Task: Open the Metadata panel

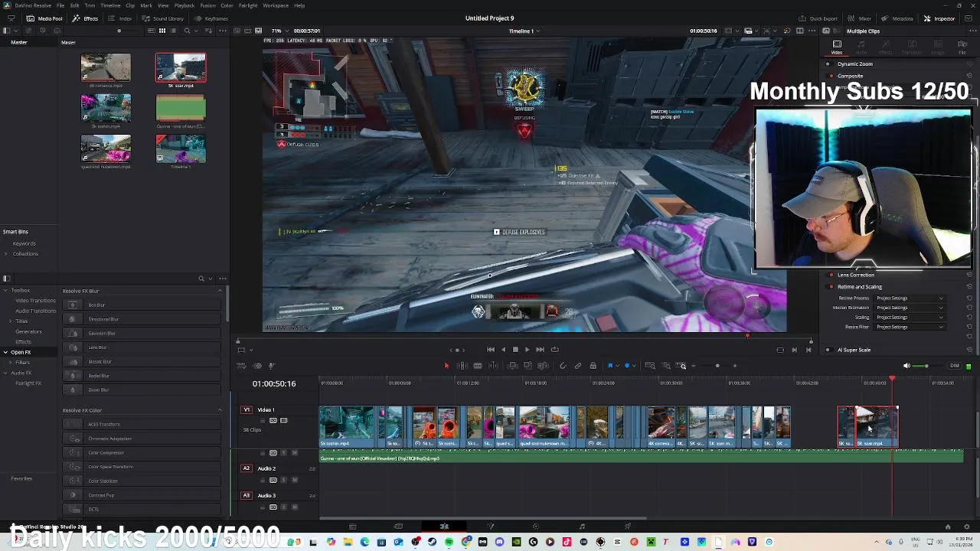Action: click(x=897, y=18)
